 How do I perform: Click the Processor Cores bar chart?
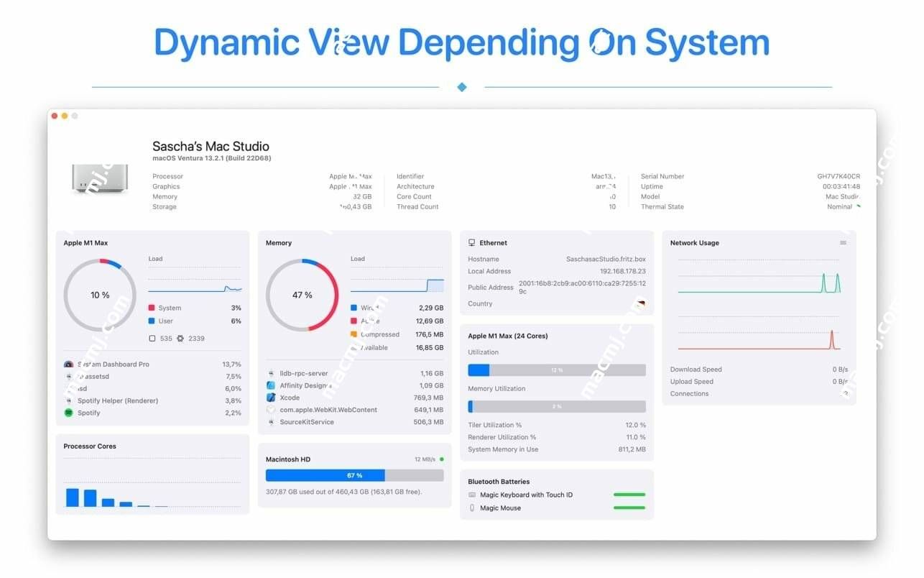(x=152, y=483)
